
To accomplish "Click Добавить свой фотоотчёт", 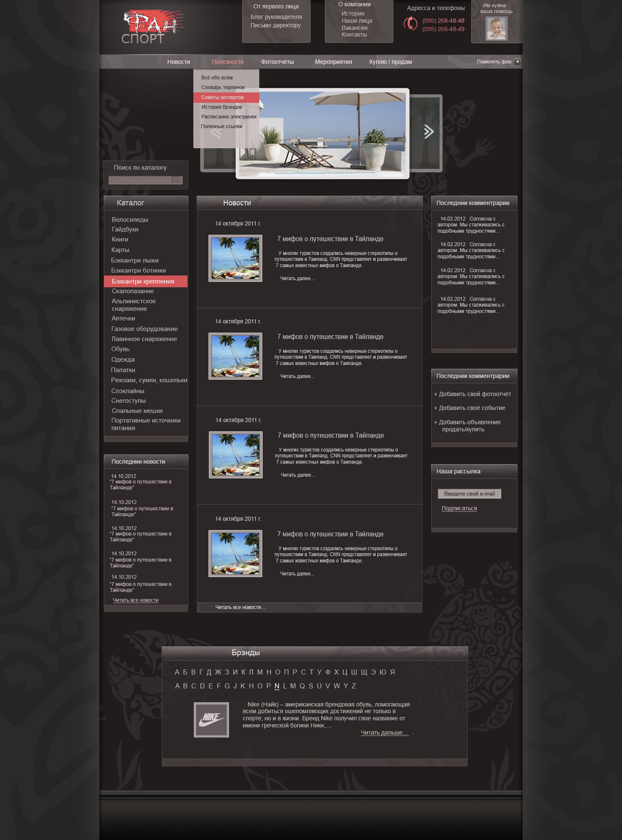I will click(472, 394).
